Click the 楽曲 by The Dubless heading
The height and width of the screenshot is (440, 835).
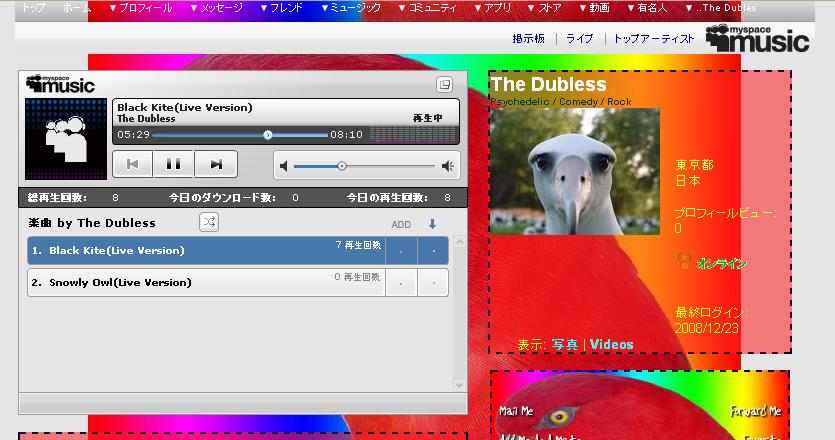point(92,223)
